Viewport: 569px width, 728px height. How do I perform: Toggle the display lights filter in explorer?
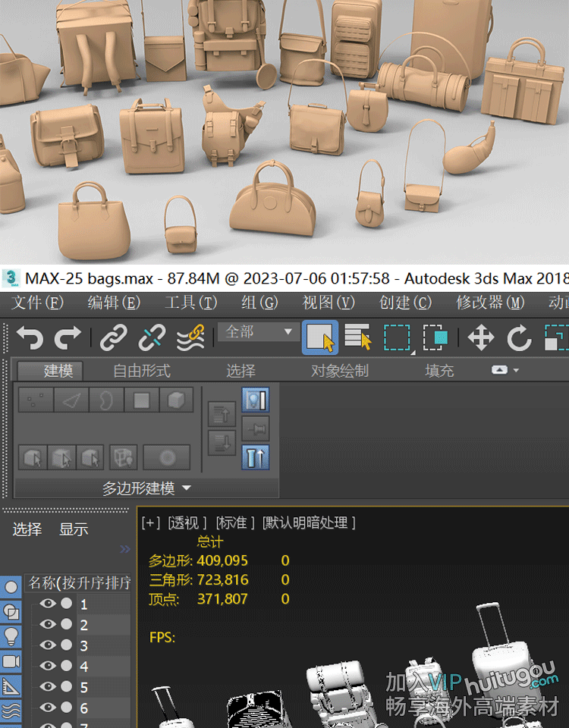(11, 635)
